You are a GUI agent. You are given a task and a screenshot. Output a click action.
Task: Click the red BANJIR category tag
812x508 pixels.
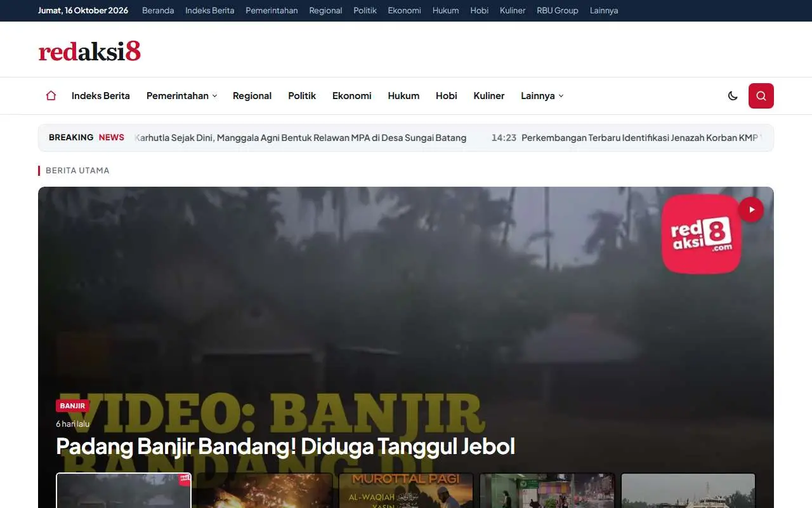[x=73, y=406]
